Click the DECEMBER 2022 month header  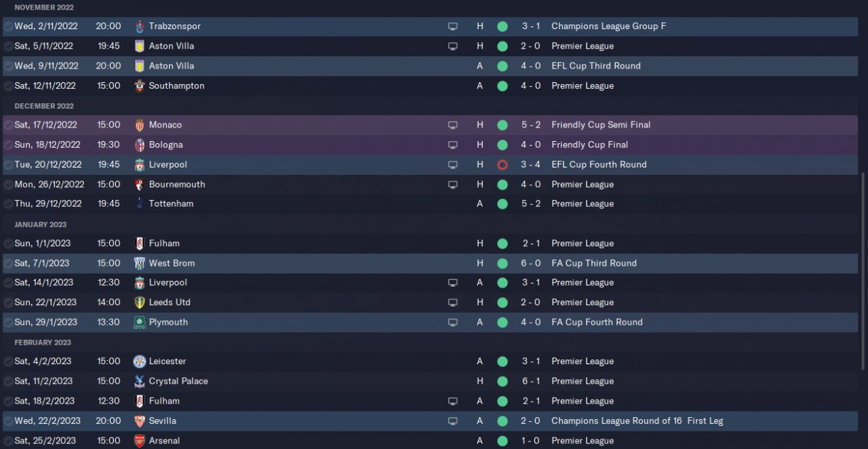pyautogui.click(x=44, y=106)
